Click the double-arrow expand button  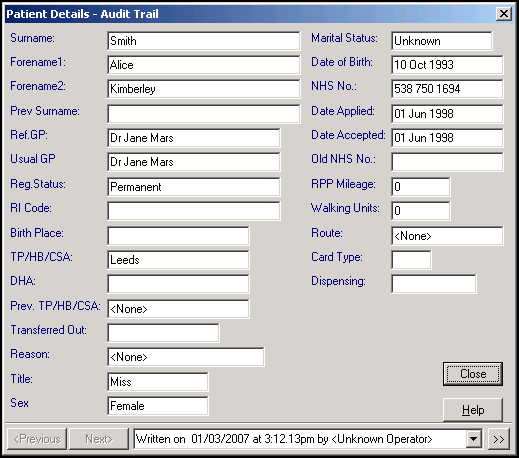point(499,439)
